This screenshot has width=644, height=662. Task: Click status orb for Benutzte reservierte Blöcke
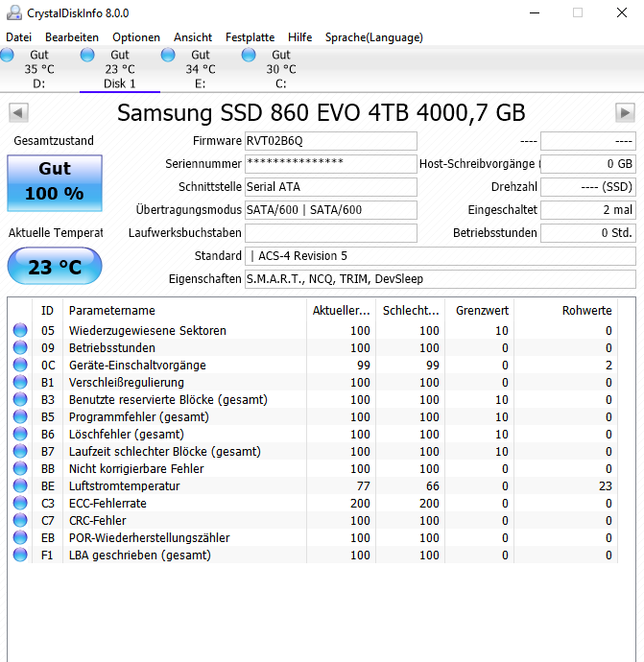click(x=20, y=399)
